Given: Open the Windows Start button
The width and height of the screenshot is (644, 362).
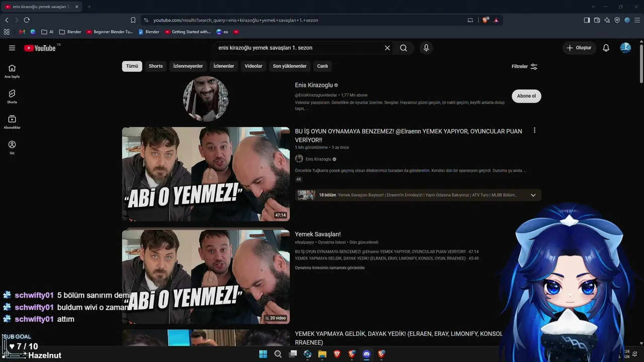Looking at the screenshot, I should (263, 354).
